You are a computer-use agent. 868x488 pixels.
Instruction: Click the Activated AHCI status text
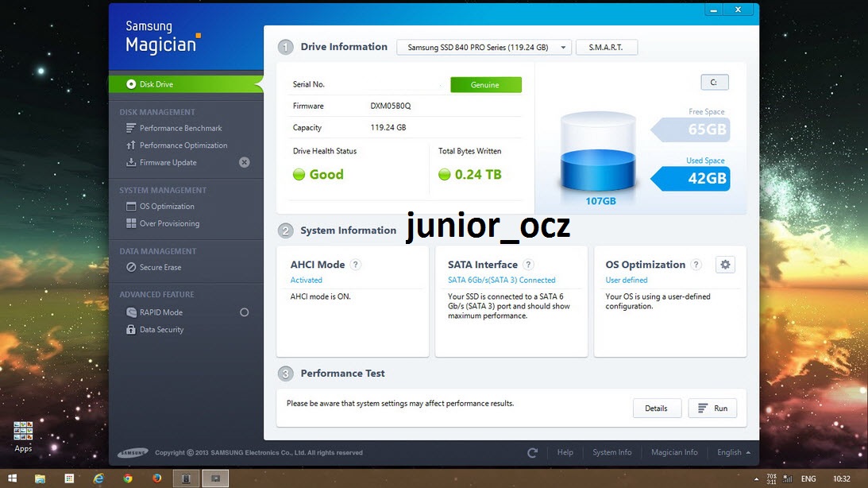point(306,281)
